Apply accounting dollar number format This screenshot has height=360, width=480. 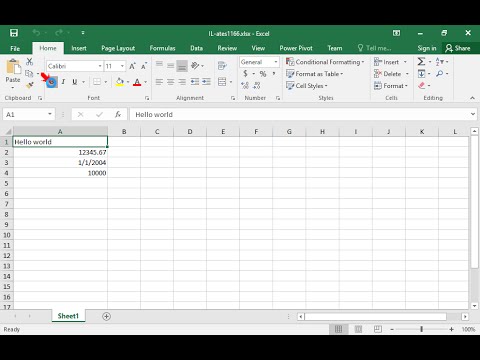(245, 74)
